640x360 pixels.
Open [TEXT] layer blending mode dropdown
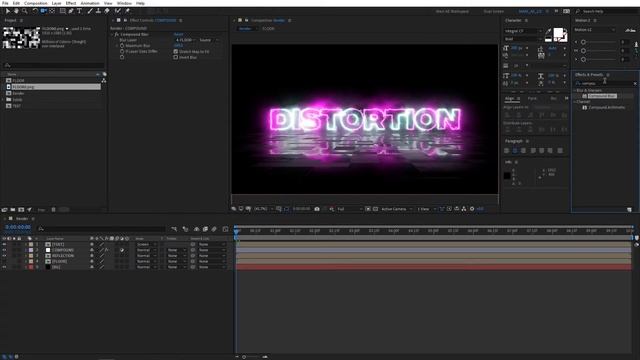click(146, 244)
